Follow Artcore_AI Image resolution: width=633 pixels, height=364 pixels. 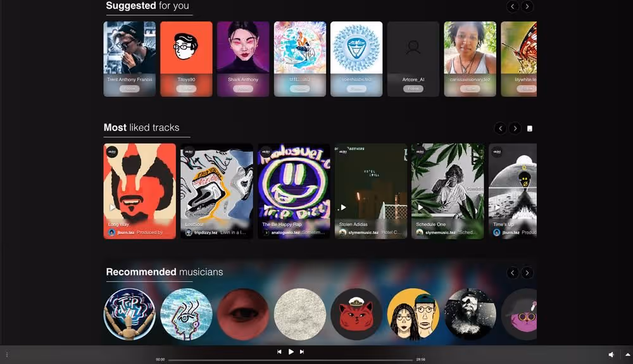[413, 89]
